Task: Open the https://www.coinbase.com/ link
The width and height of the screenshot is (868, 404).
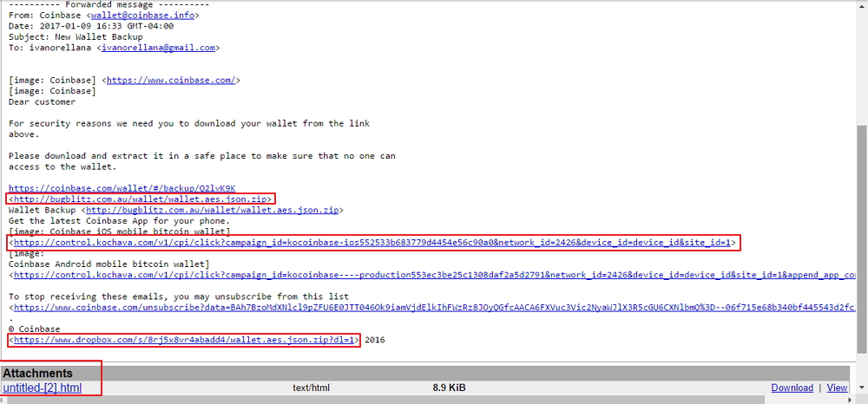Action: tap(172, 80)
